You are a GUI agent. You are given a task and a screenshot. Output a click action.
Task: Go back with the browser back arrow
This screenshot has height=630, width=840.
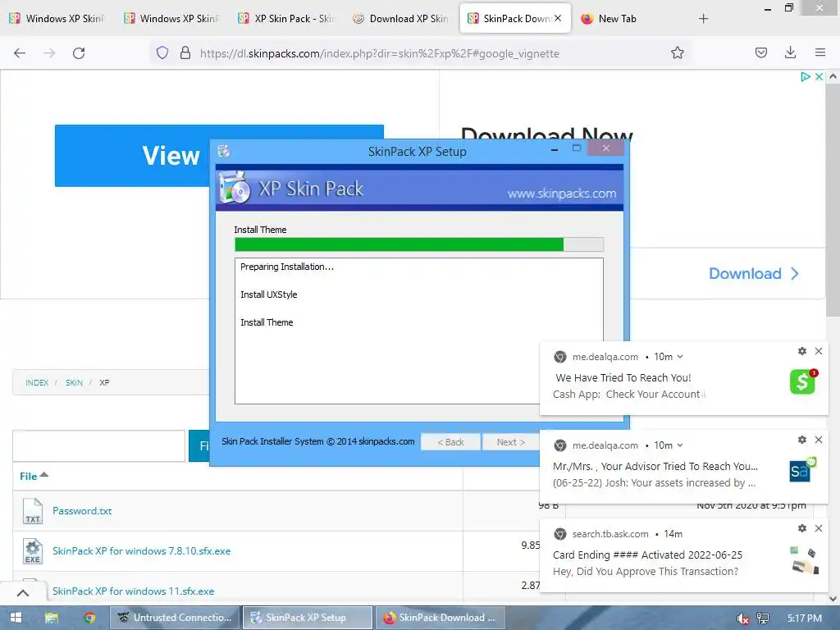20,53
